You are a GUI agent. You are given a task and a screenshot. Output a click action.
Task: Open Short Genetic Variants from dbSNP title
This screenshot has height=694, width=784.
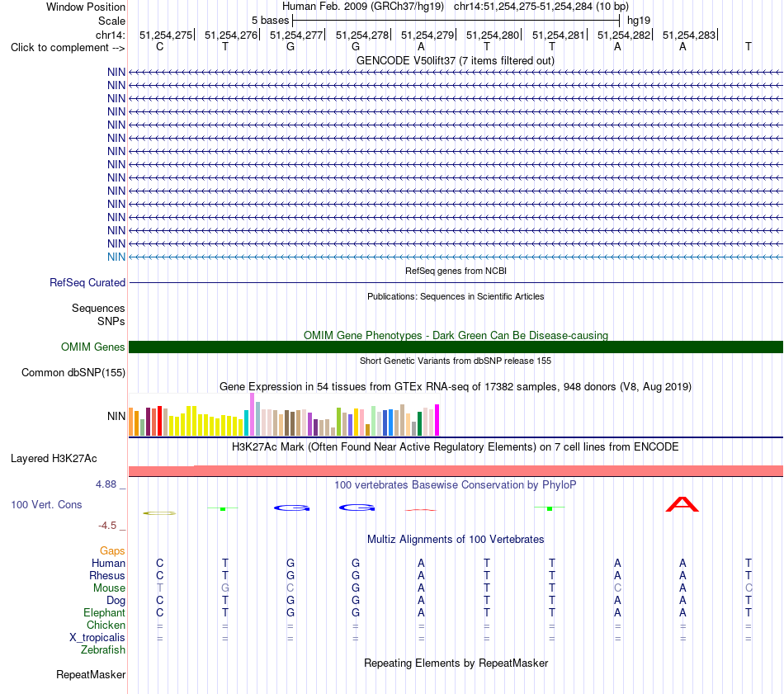(x=456, y=361)
